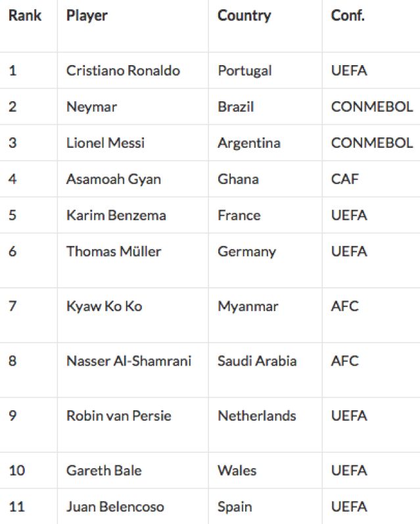The image size is (420, 524).
Task: Click the Kyaw Ko Ko entry
Action: [104, 306]
